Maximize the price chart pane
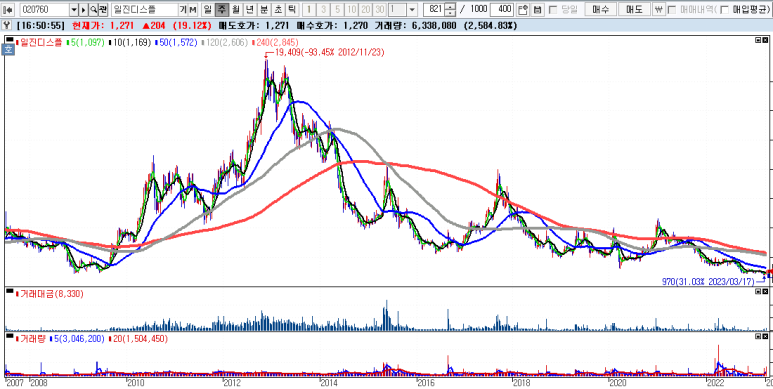Image resolution: width=773 pixels, height=389 pixels. (758, 40)
